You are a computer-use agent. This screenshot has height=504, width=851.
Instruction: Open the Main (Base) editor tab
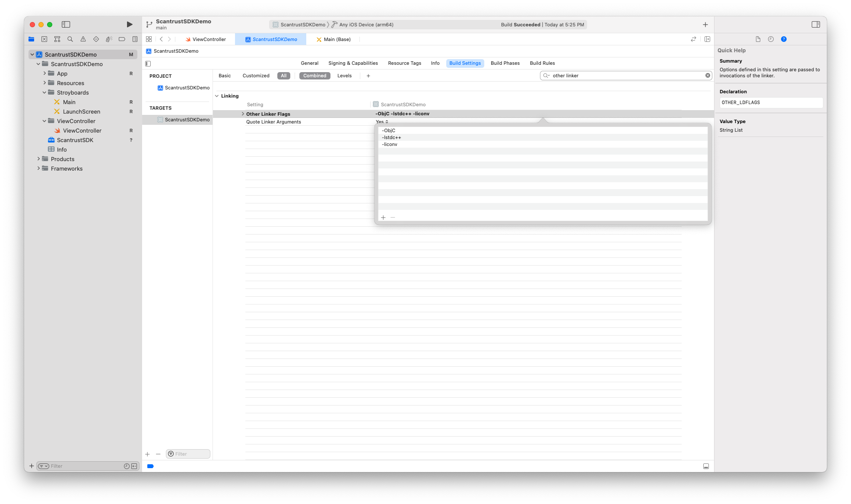pos(333,39)
